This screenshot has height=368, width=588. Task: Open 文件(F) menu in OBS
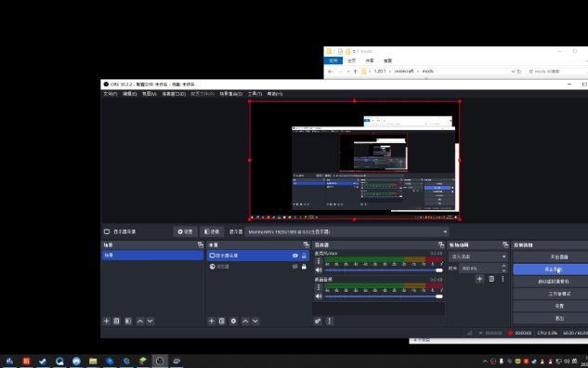click(x=111, y=94)
